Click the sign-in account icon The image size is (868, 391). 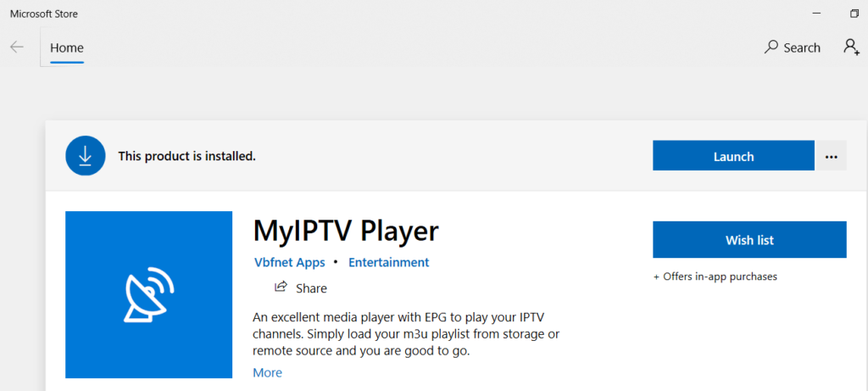pyautogui.click(x=851, y=47)
